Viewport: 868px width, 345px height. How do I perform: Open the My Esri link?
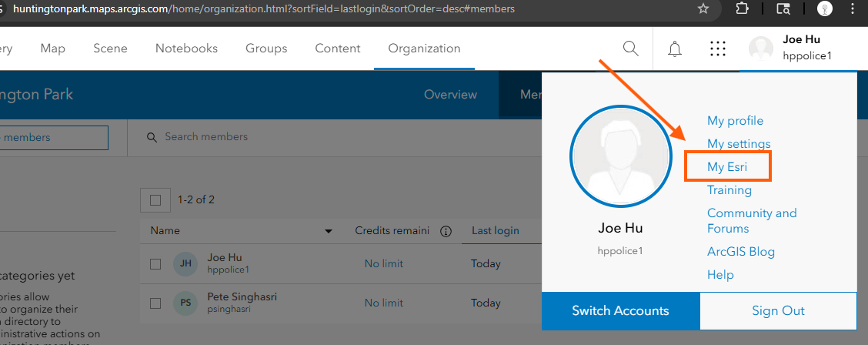point(727,167)
